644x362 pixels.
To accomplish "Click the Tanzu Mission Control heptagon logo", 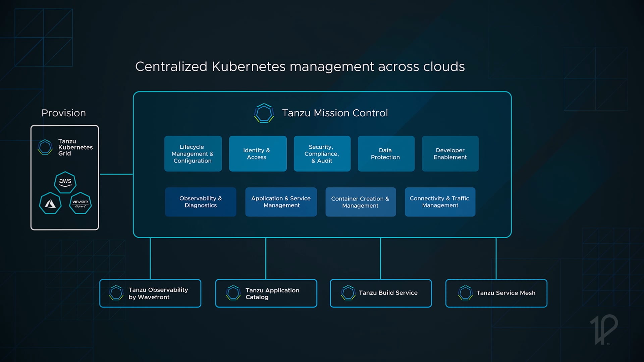I will click(264, 113).
